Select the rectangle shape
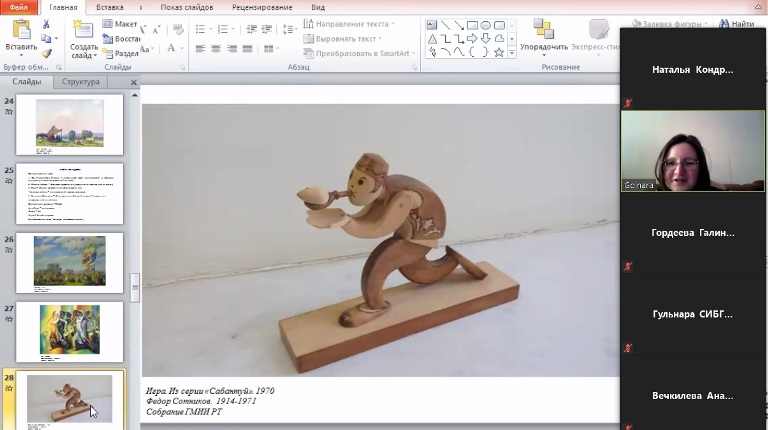The width and height of the screenshot is (768, 430). [472, 25]
